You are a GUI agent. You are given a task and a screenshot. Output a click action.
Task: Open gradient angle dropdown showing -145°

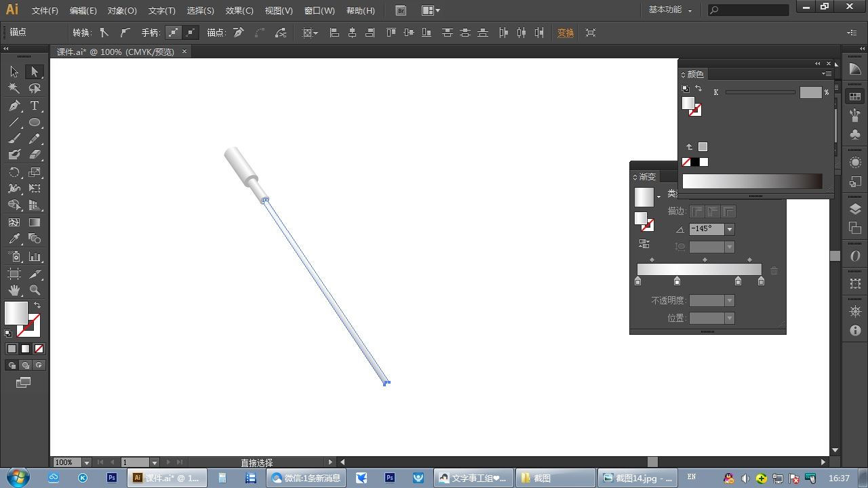tap(730, 229)
